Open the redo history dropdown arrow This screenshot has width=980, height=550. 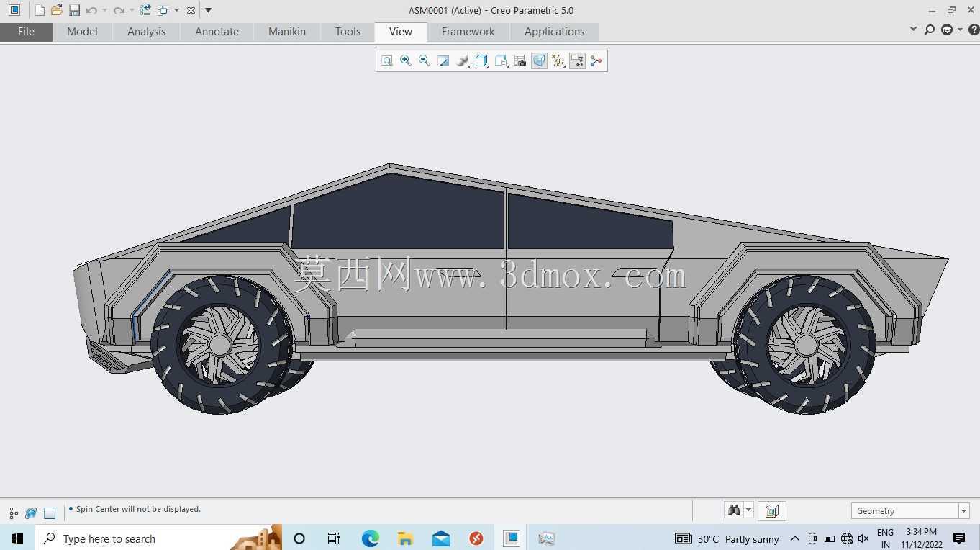(132, 10)
